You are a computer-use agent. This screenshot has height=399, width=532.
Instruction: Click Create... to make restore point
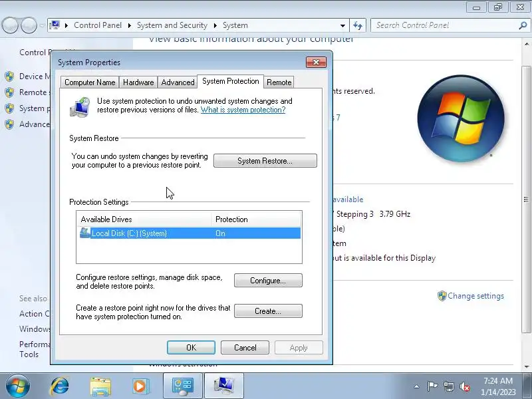pos(268,311)
